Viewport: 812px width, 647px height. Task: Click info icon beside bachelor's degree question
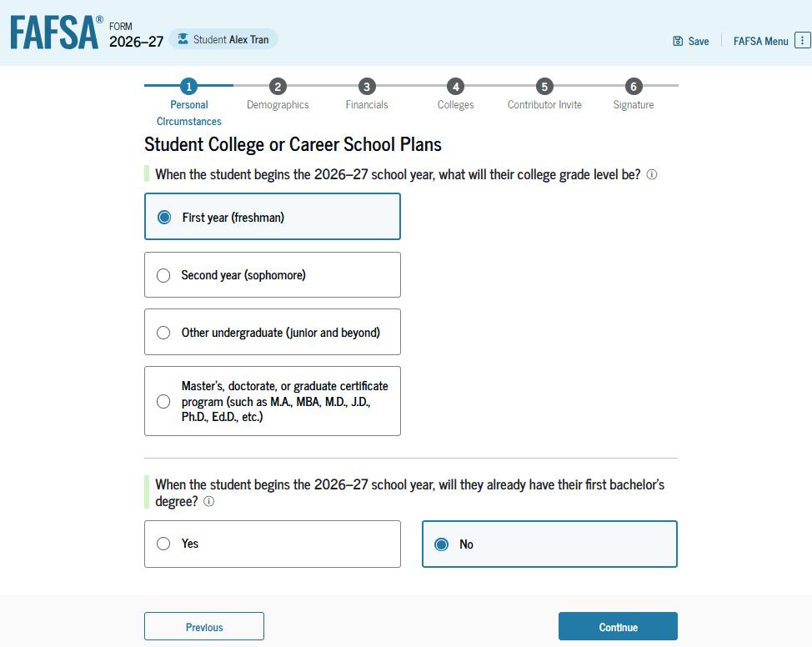208,502
